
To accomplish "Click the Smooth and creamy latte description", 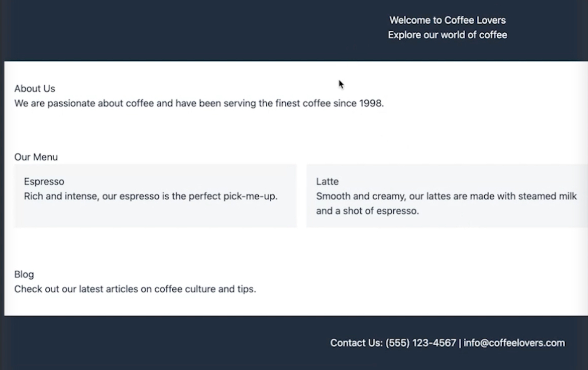I will point(446,203).
